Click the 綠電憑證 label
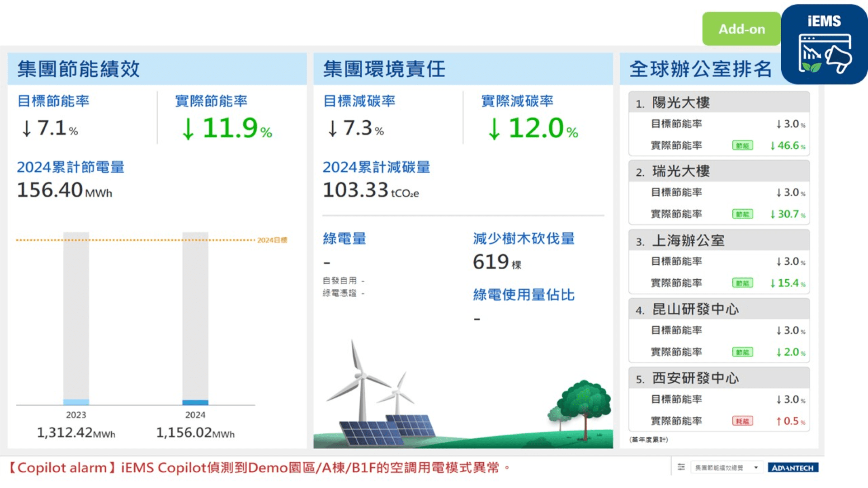868x488 pixels. [x=340, y=293]
